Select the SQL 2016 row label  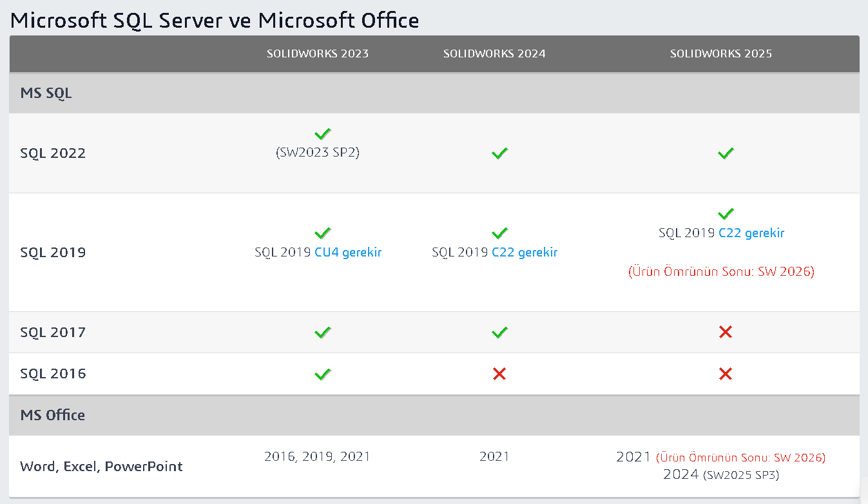coord(53,374)
